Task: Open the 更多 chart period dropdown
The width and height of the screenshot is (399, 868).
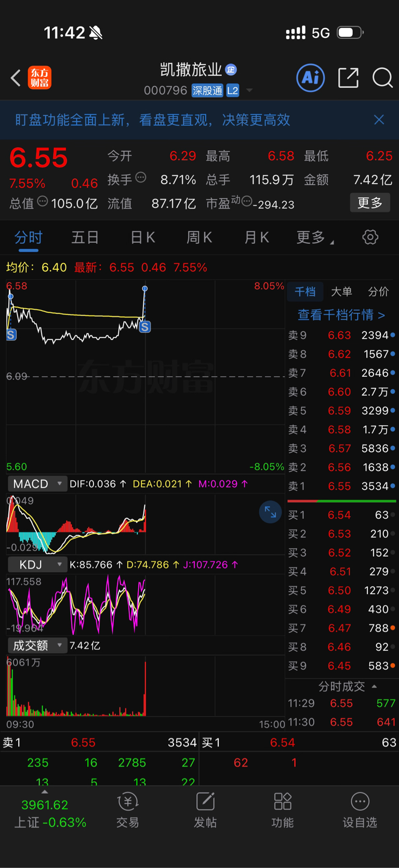Action: pos(315,238)
